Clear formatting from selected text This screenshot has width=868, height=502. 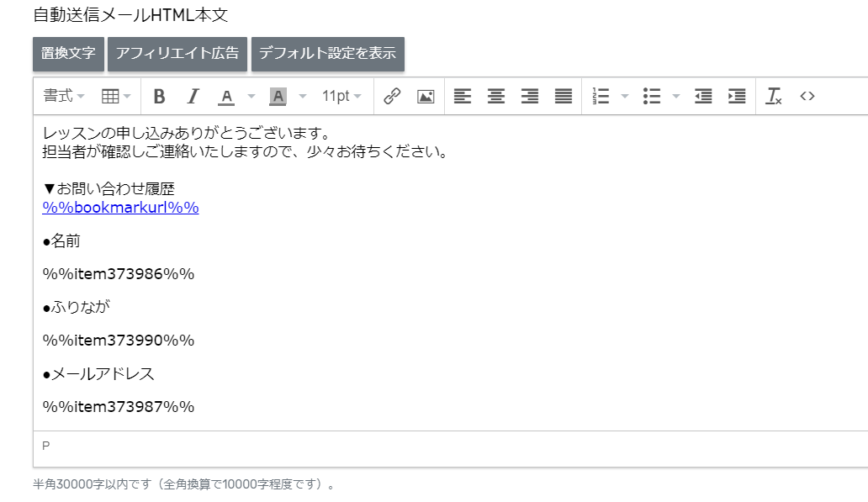point(773,97)
